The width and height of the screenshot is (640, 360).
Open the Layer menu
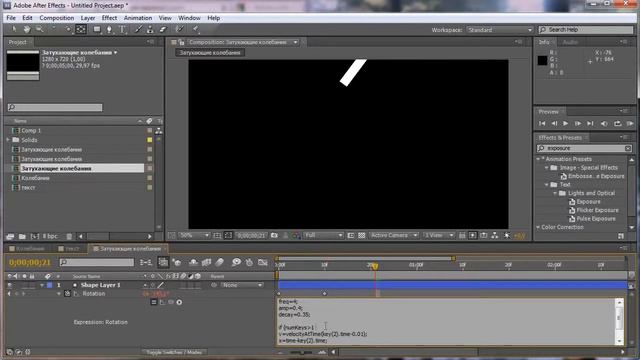click(x=88, y=18)
